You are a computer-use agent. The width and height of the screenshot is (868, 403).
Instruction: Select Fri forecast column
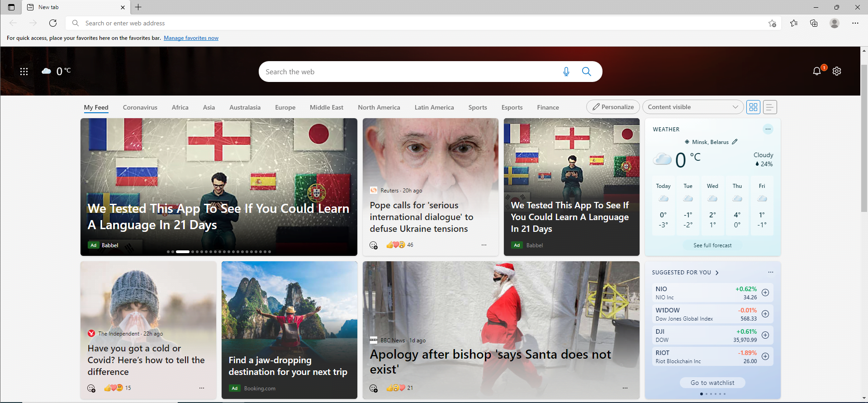click(762, 206)
